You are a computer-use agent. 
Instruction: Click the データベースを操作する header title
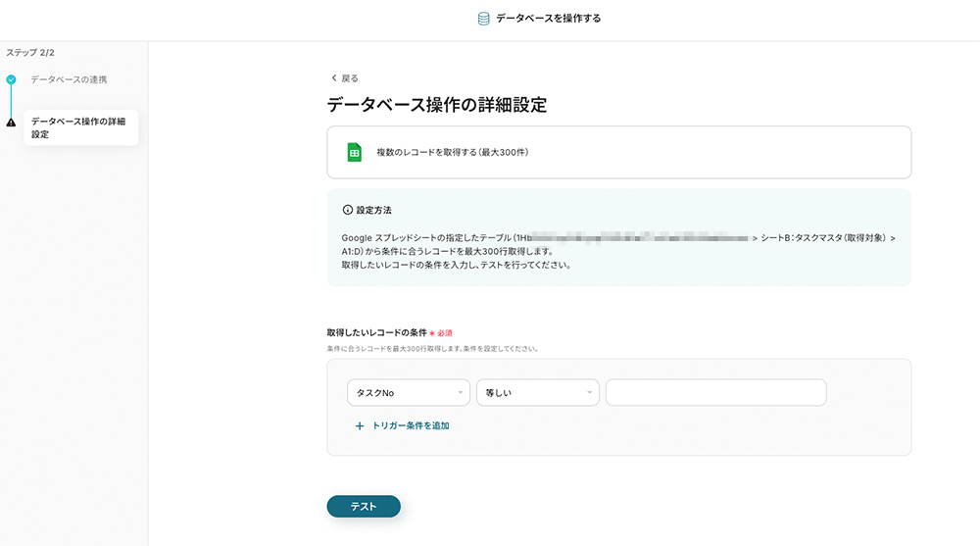pos(549,19)
